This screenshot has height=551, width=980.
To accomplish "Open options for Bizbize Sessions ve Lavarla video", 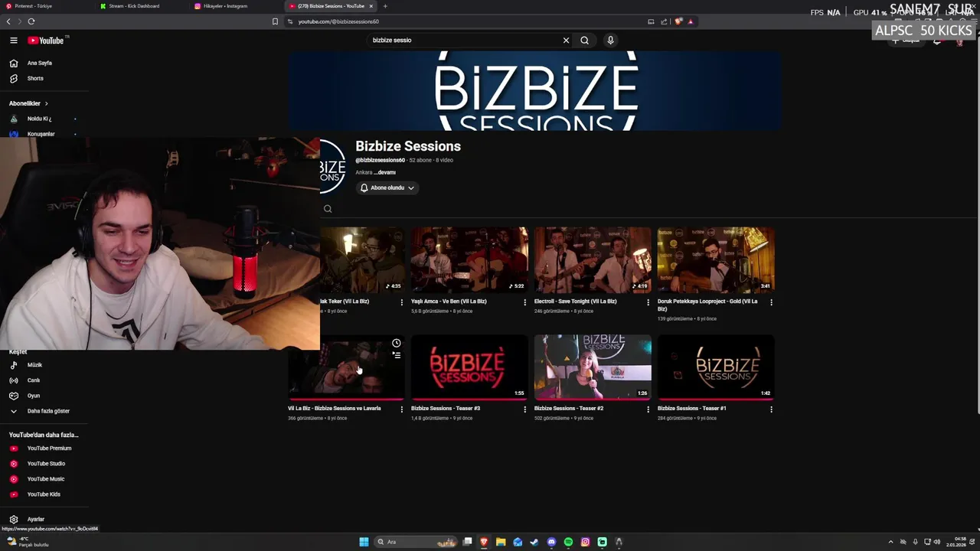I will (401, 409).
